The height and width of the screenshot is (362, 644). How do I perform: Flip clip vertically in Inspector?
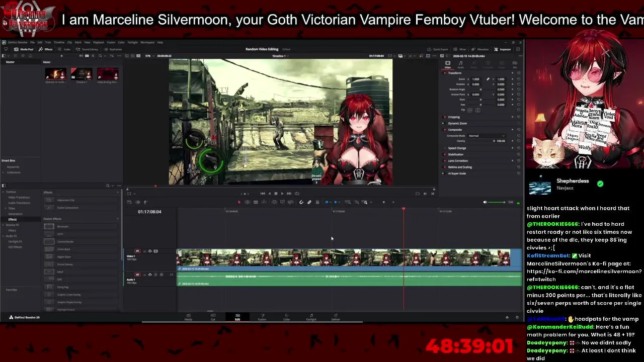[477, 110]
